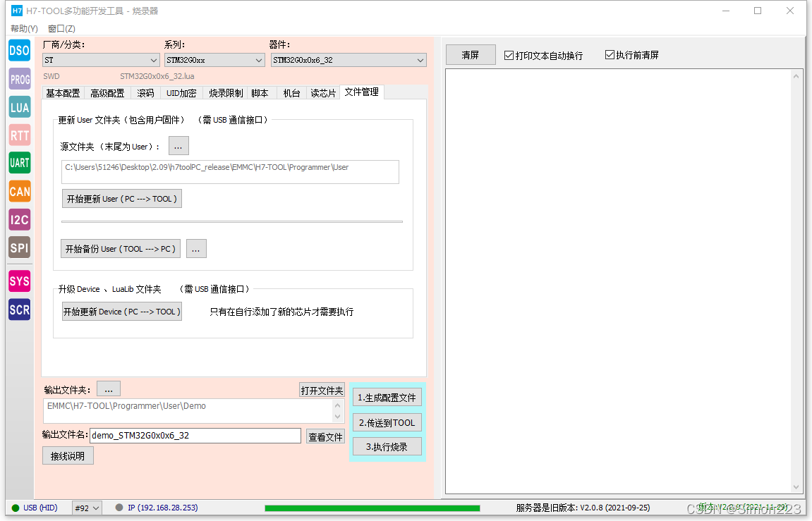Click the USB (HID) status text
The image size is (812, 521).
pyautogui.click(x=40, y=508)
